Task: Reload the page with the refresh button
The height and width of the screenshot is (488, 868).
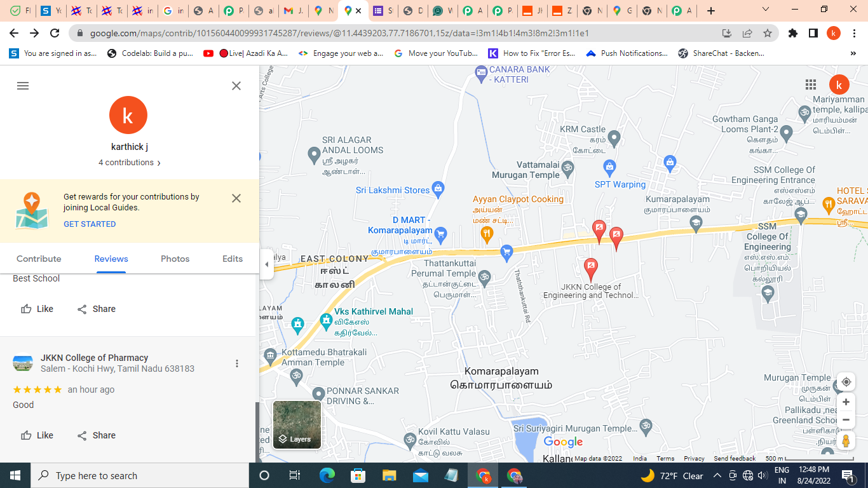Action: point(55,33)
